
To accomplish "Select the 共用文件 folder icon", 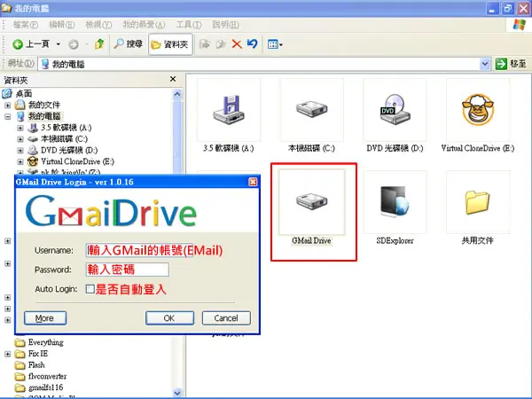I will pyautogui.click(x=478, y=202).
